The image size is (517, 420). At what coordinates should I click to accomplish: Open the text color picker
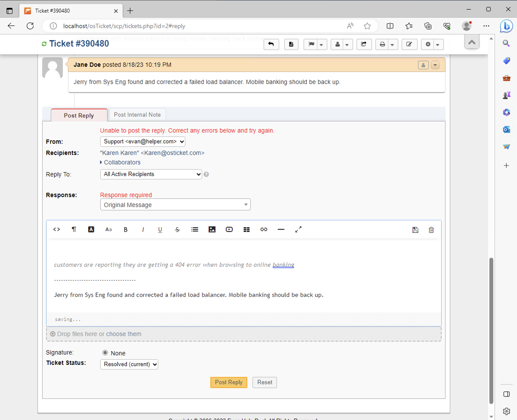[x=91, y=229]
